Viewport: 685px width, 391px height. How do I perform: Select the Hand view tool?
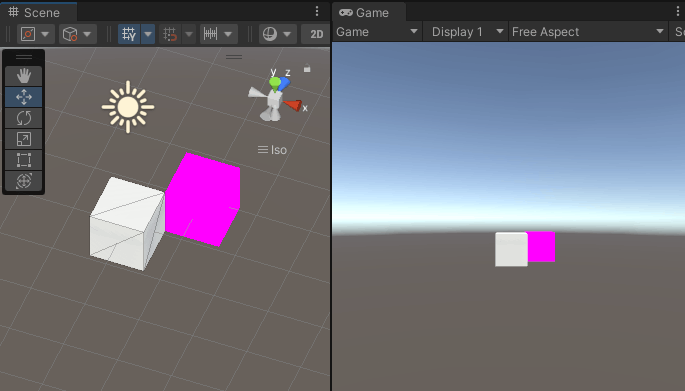pyautogui.click(x=24, y=76)
